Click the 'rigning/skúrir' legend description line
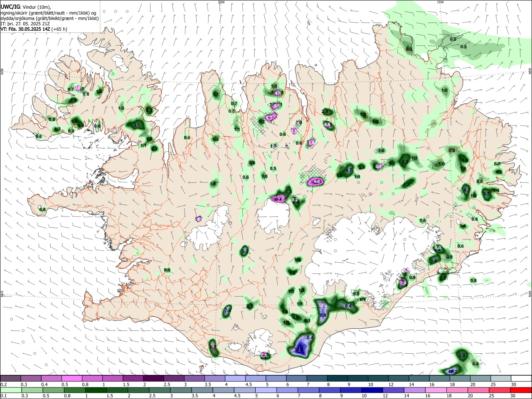 point(48,13)
